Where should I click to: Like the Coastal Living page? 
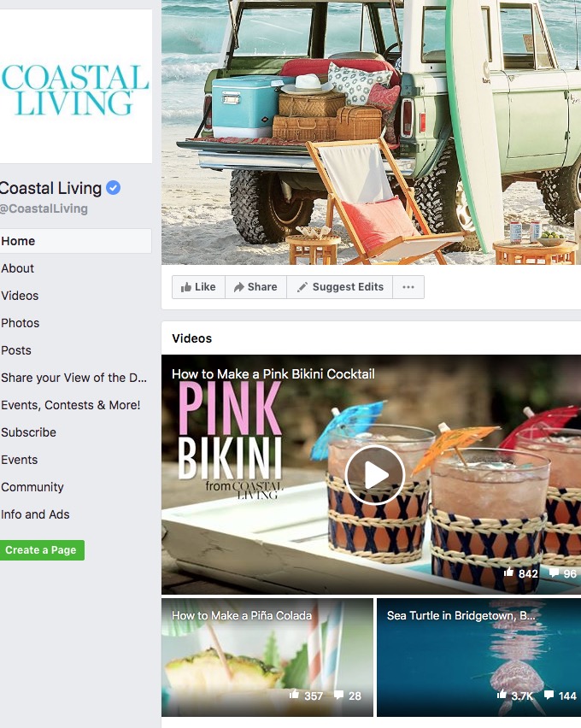coord(198,287)
